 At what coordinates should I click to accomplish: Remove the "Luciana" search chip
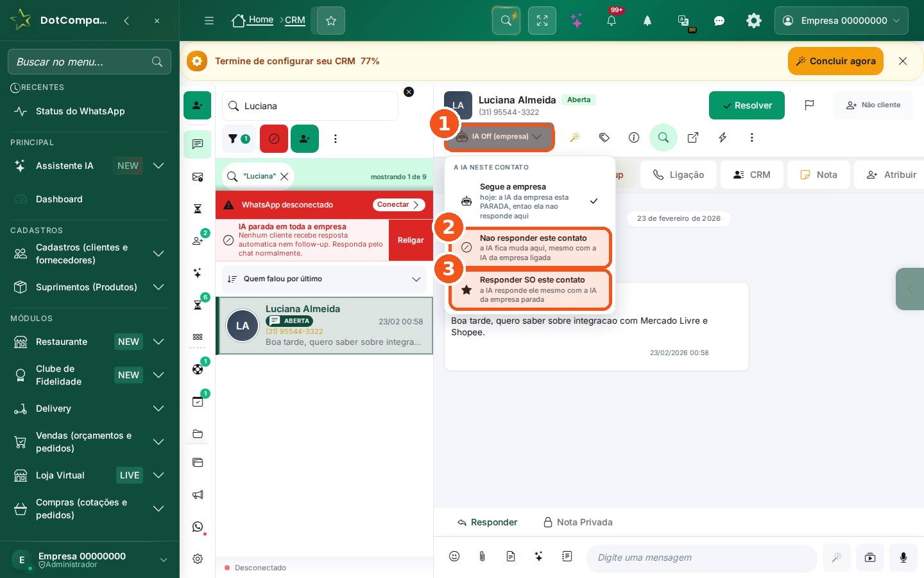(x=284, y=176)
